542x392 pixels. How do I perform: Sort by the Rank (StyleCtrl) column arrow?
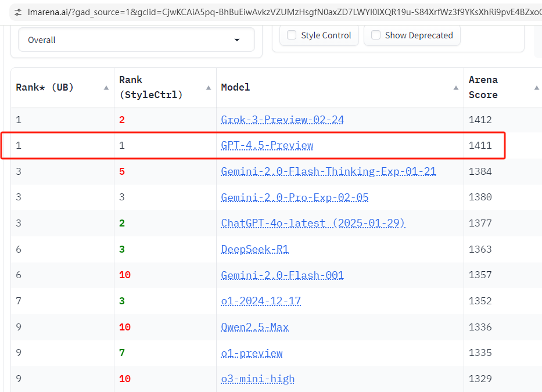click(x=209, y=88)
